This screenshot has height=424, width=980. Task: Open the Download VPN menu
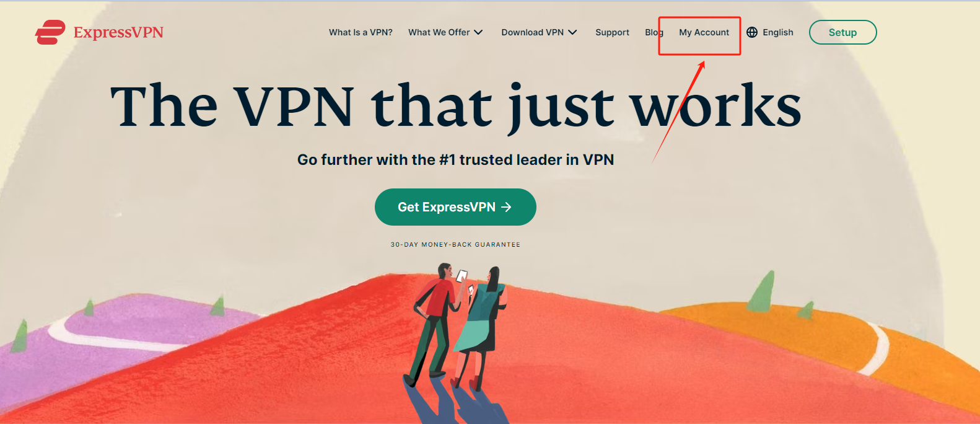coord(533,32)
